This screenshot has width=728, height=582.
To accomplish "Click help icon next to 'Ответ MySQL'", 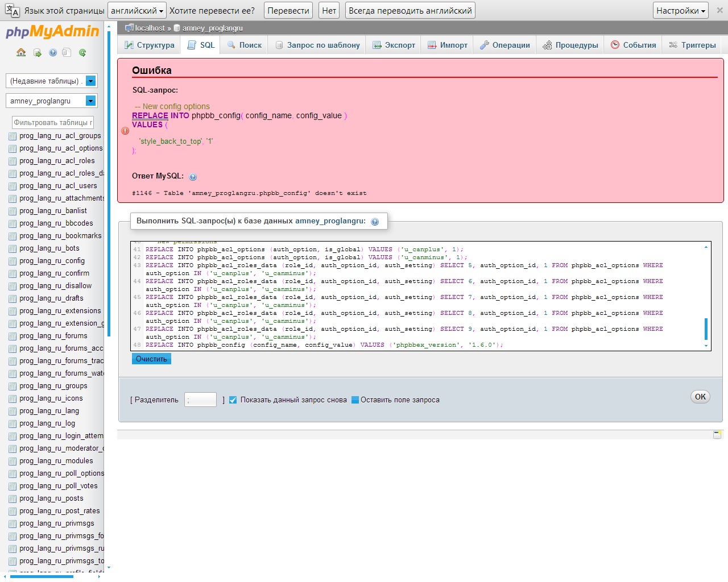I will pyautogui.click(x=193, y=177).
